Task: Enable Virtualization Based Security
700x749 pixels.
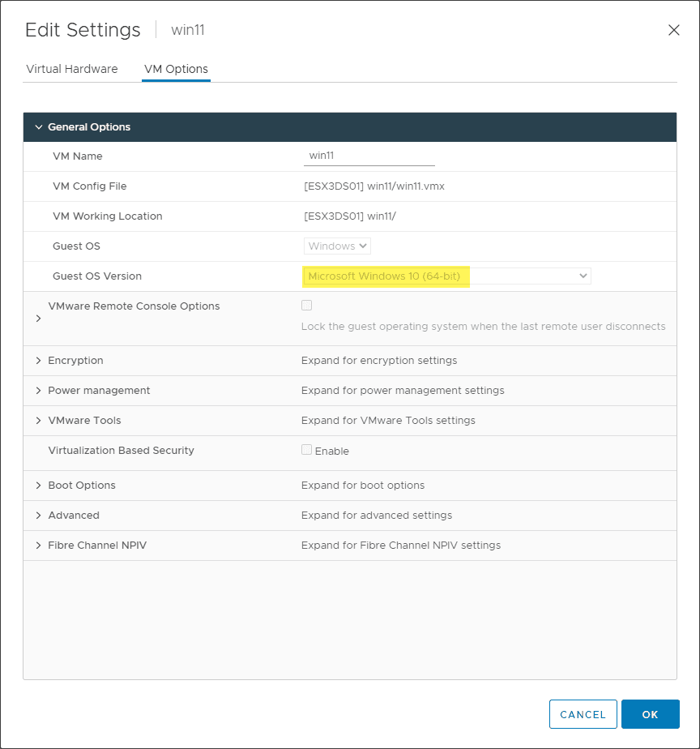Action: tap(306, 450)
